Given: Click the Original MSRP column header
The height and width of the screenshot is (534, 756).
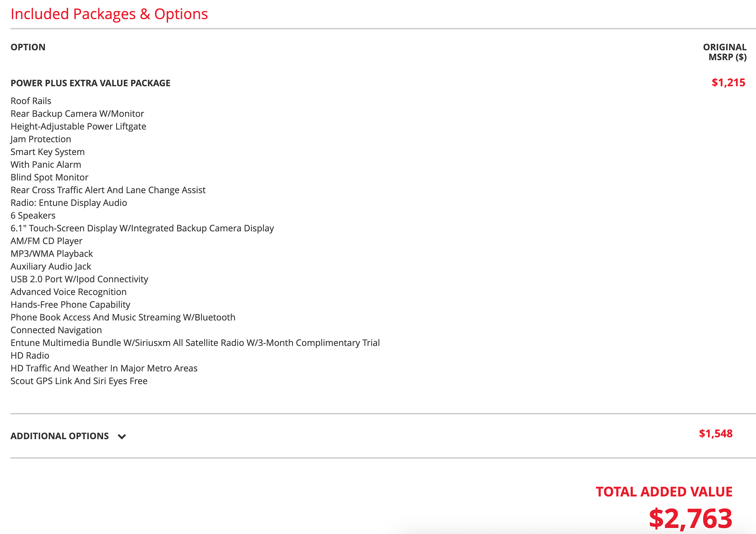Looking at the screenshot, I should (x=725, y=52).
